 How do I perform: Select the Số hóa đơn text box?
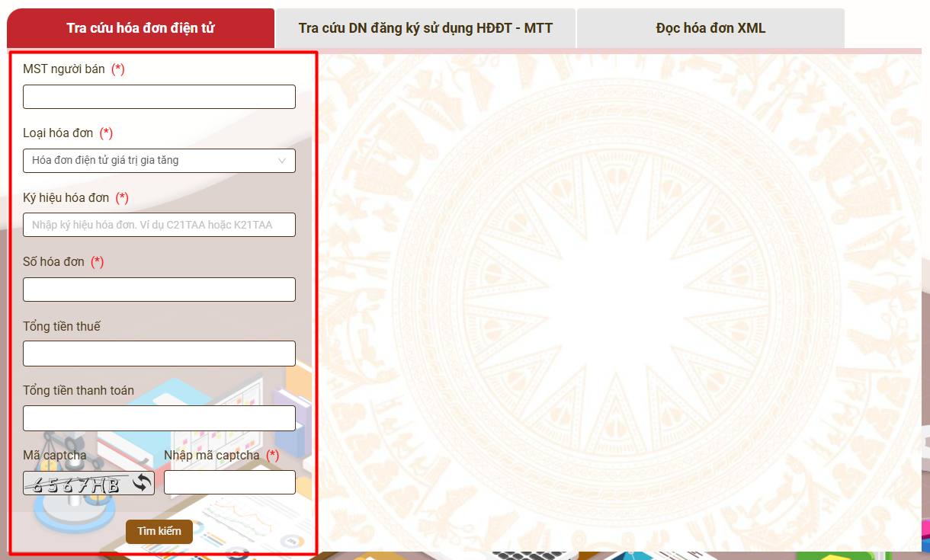[x=159, y=290]
